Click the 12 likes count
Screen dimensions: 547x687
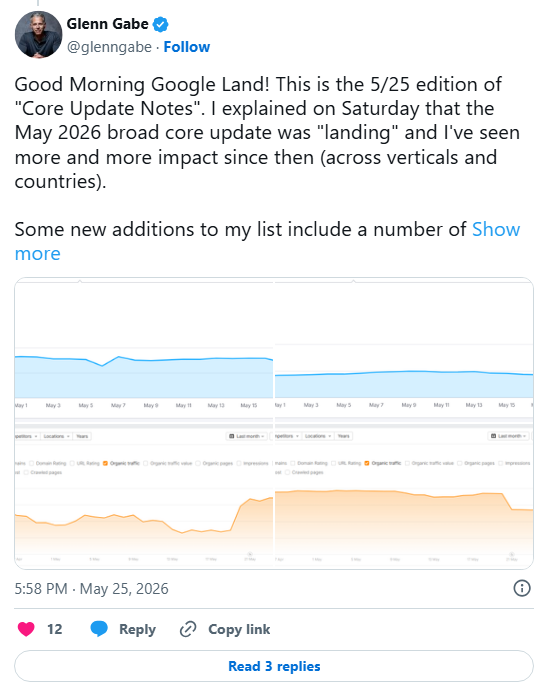pos(55,629)
